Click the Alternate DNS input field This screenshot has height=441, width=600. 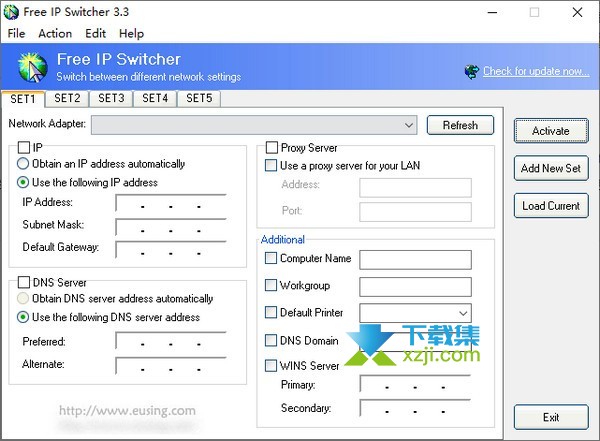(x=171, y=366)
